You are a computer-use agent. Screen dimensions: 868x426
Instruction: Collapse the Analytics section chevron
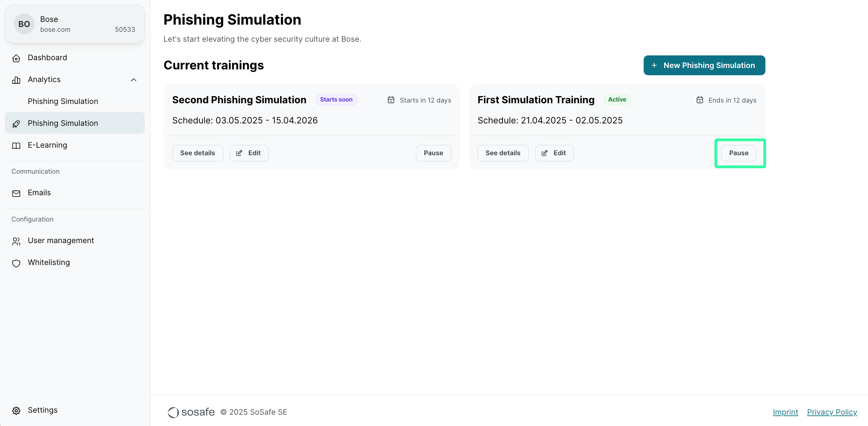(x=133, y=80)
